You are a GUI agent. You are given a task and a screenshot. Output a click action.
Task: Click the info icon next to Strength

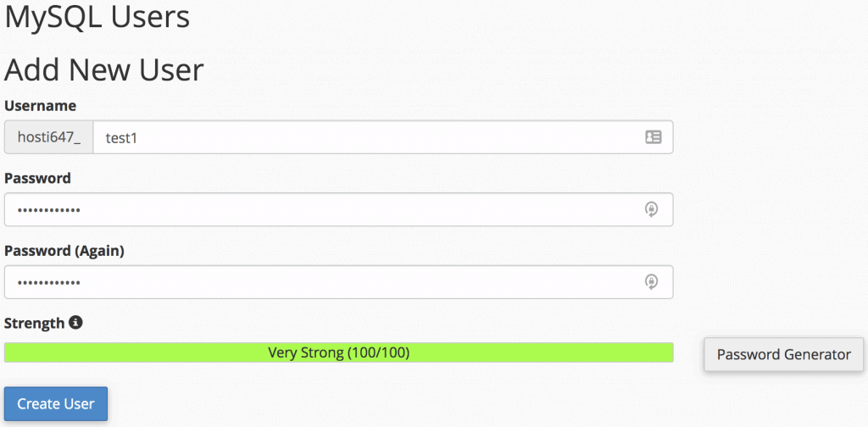tap(75, 323)
